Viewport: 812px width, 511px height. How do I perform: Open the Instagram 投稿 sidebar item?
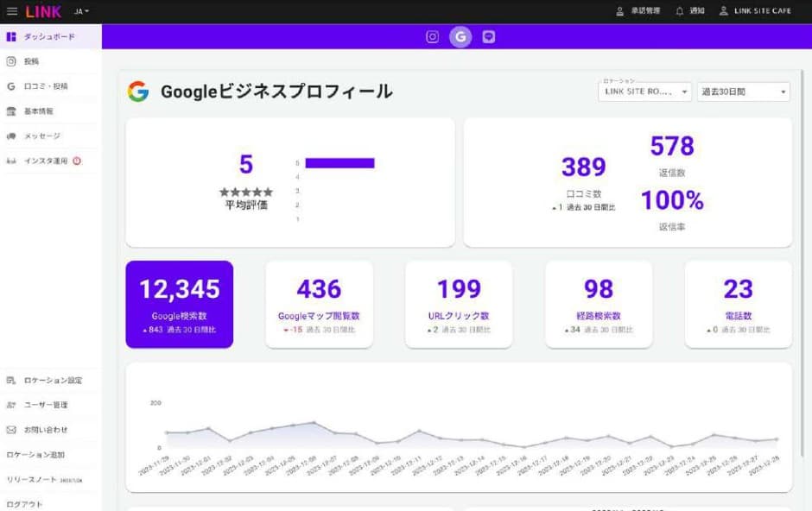[51, 61]
